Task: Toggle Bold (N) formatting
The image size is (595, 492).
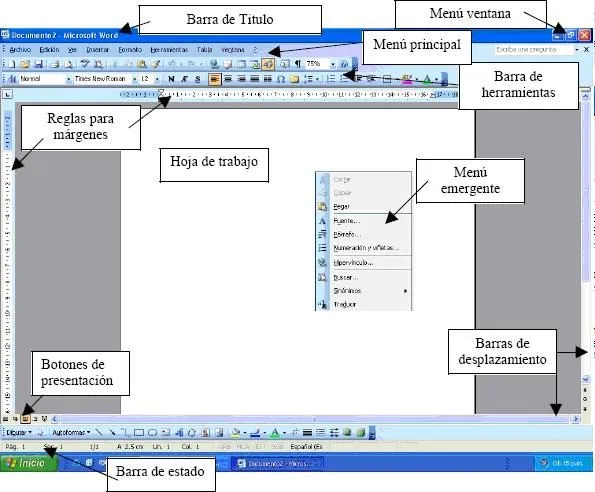Action: (x=172, y=79)
